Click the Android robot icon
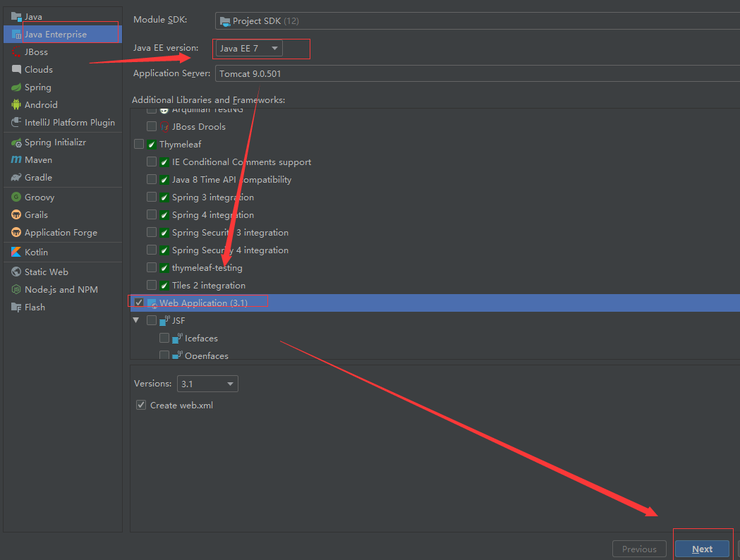 (16, 104)
